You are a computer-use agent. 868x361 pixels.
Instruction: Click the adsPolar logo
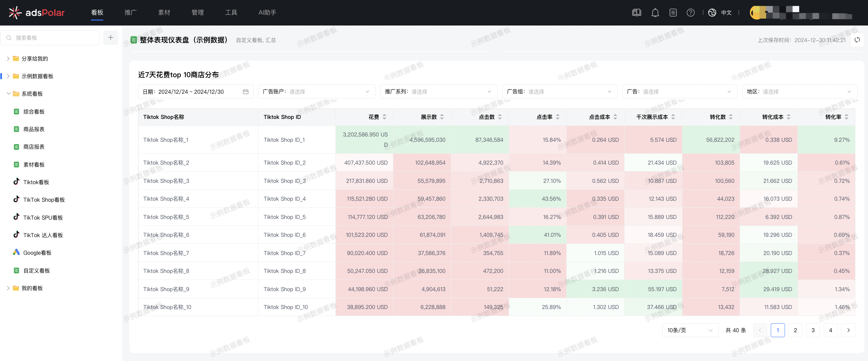pyautogui.click(x=36, y=13)
